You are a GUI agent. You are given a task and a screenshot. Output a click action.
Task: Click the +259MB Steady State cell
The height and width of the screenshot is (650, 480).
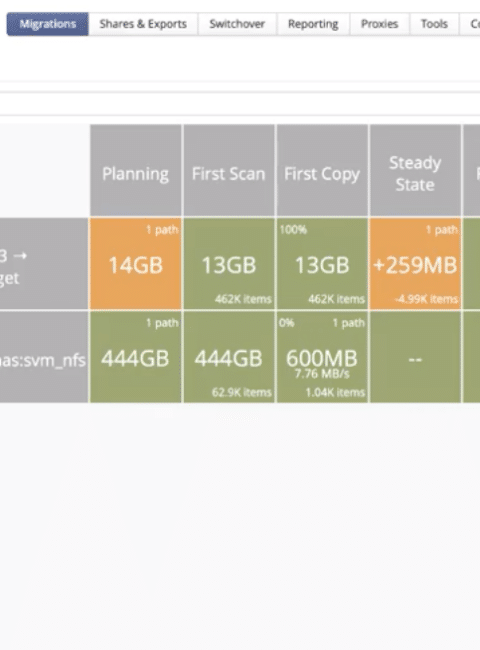click(x=415, y=264)
